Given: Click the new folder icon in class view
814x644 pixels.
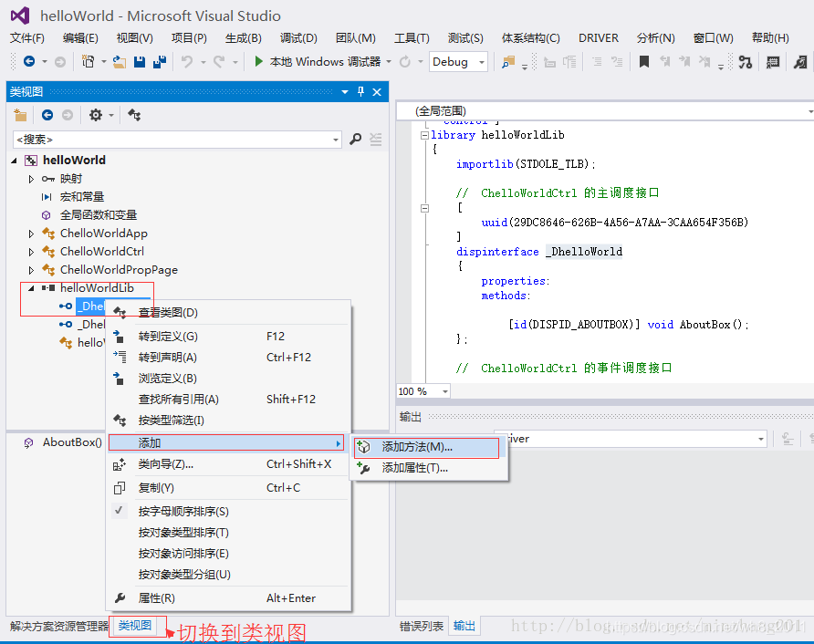Looking at the screenshot, I should point(20,115).
